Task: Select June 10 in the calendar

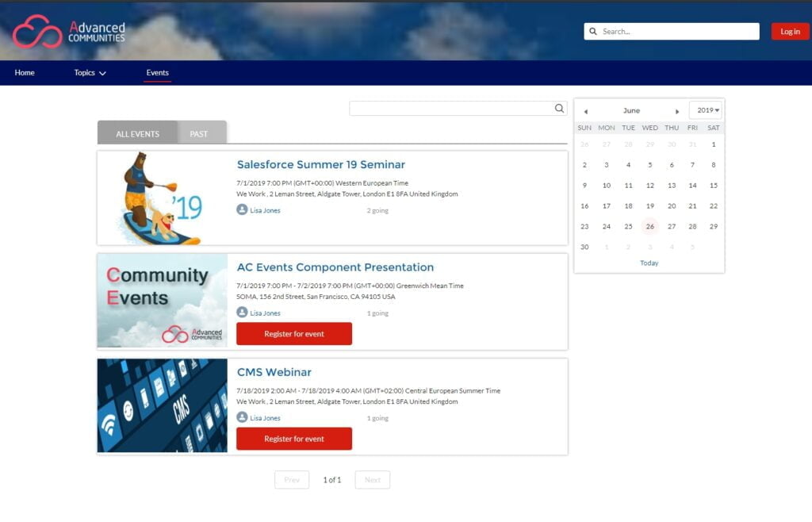Action: [x=607, y=186]
